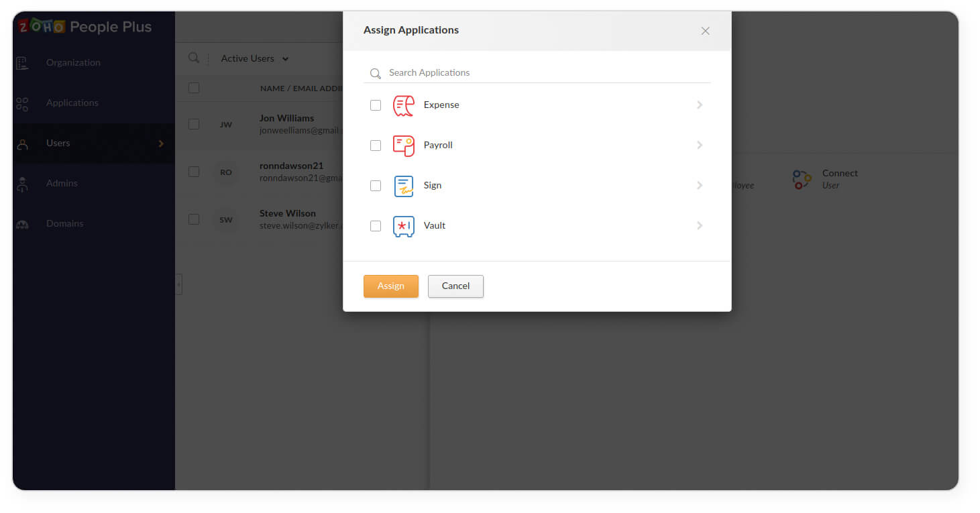Click the Sign application icon
Viewport: 980px width, 513px height.
click(403, 186)
